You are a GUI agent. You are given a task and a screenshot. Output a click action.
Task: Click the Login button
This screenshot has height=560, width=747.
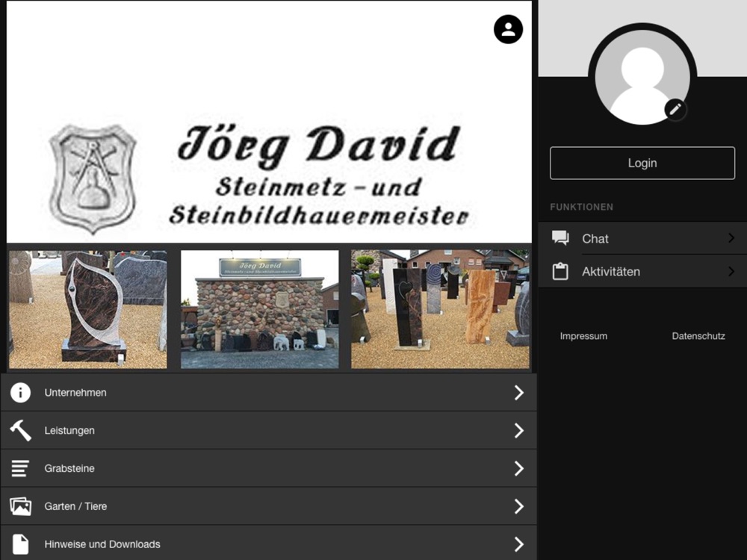642,163
